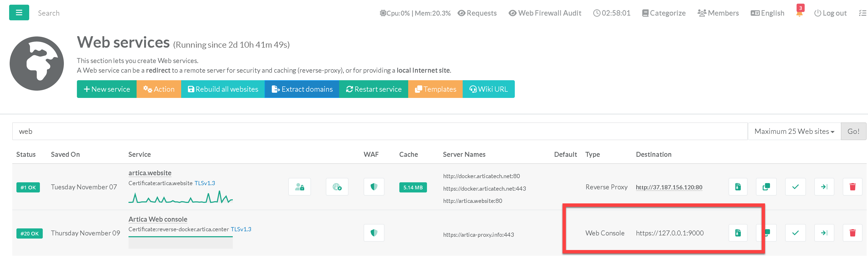This screenshot has width=868, height=262.
Task: Toggle the checkmark enable for artica.website
Action: (x=795, y=187)
